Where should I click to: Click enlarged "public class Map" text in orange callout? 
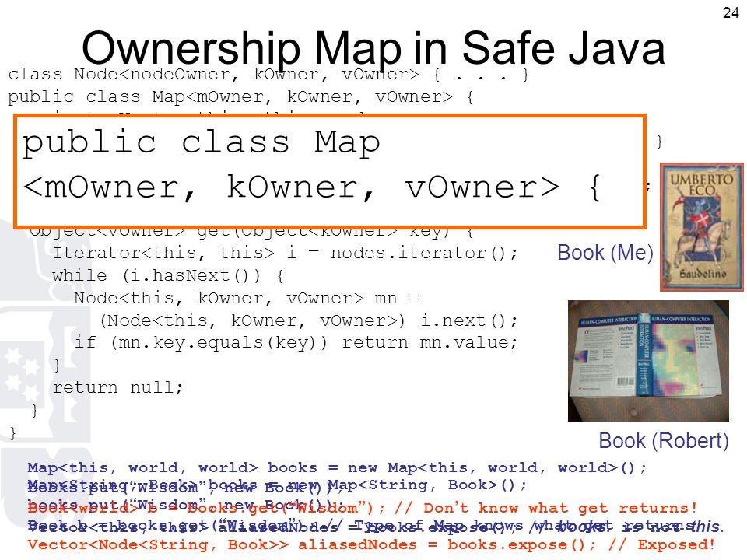(x=201, y=142)
